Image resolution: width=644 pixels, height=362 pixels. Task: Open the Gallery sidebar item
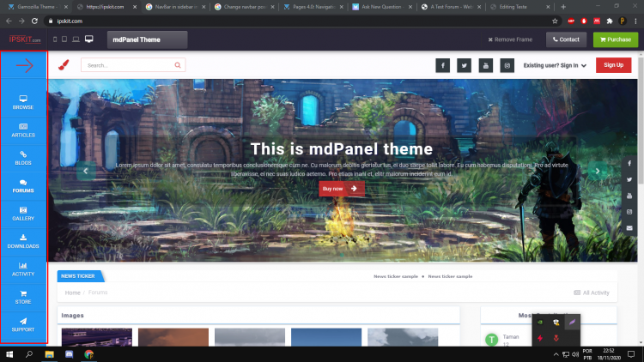[x=23, y=214]
